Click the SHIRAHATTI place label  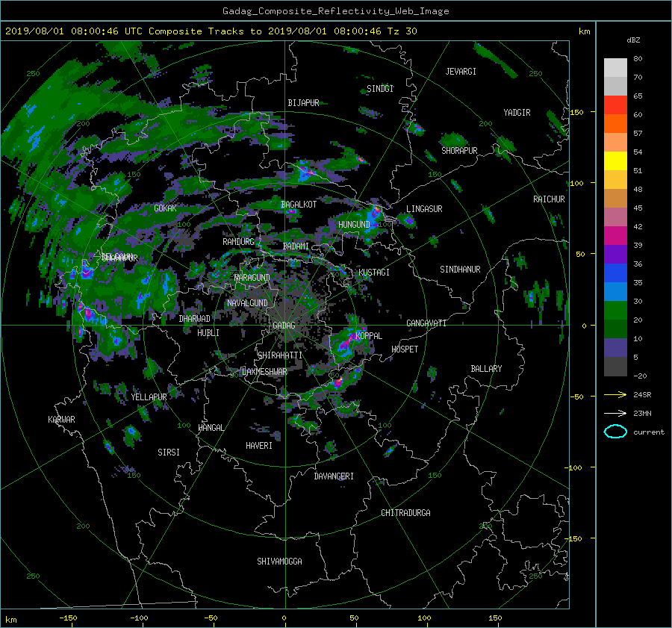pyautogui.click(x=280, y=355)
